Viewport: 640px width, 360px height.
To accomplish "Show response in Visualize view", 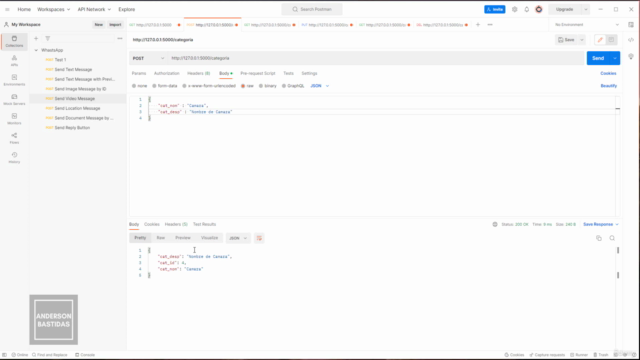I will 209,238.
